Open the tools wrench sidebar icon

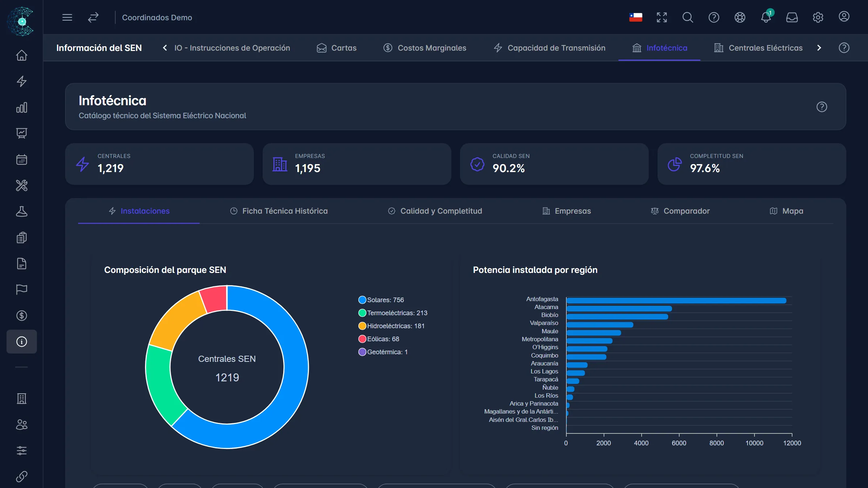(22, 185)
